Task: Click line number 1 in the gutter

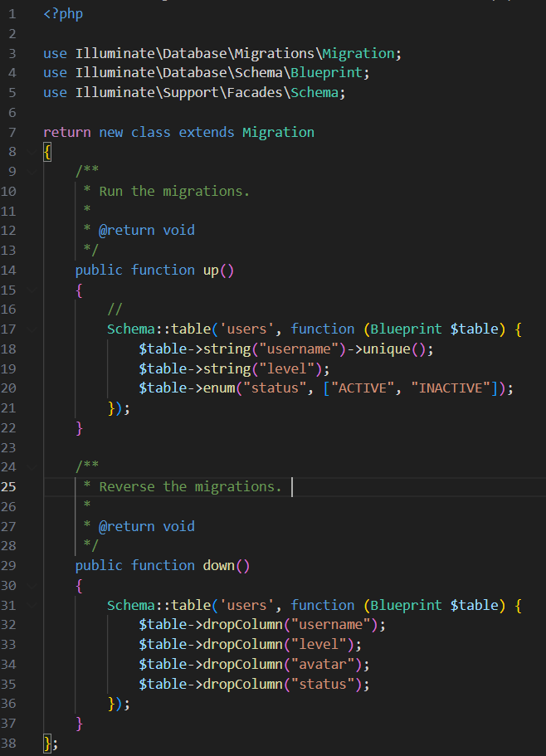Action: [12, 14]
